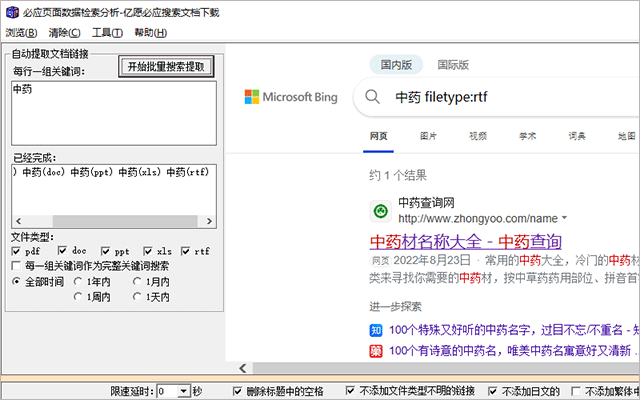Toggle the doc file type checkbox

[62, 250]
